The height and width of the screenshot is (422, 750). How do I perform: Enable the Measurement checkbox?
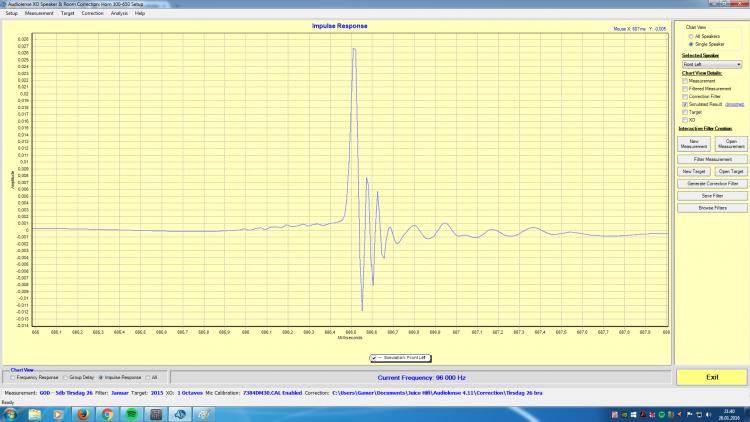pyautogui.click(x=685, y=81)
